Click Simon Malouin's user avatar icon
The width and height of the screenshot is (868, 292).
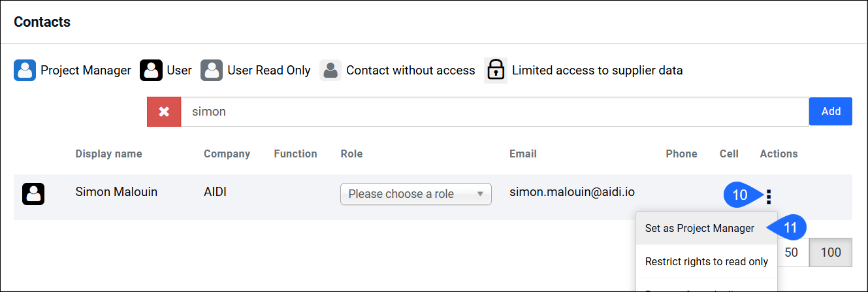(33, 194)
